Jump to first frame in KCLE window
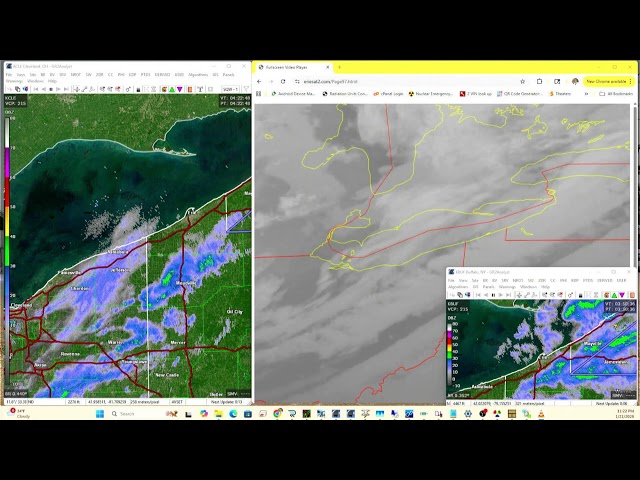Screen dimensions: 640x480 pyautogui.click(x=36, y=89)
